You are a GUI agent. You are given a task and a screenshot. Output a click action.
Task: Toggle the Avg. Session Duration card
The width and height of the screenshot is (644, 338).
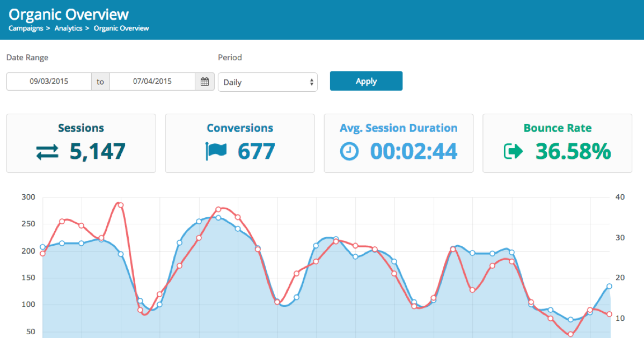[398, 143]
